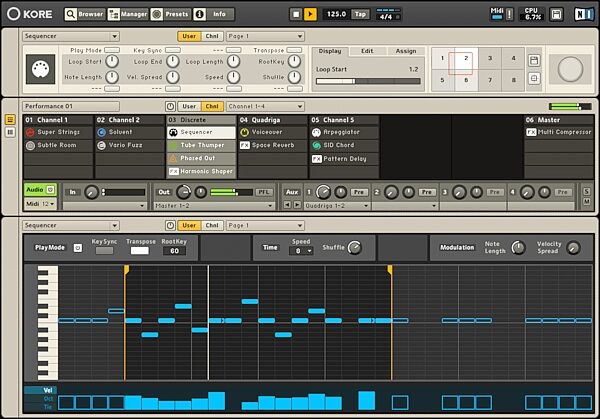The width and height of the screenshot is (600, 419).
Task: Open the Quadriga 1-2 aux dropdown
Action: coord(337,206)
